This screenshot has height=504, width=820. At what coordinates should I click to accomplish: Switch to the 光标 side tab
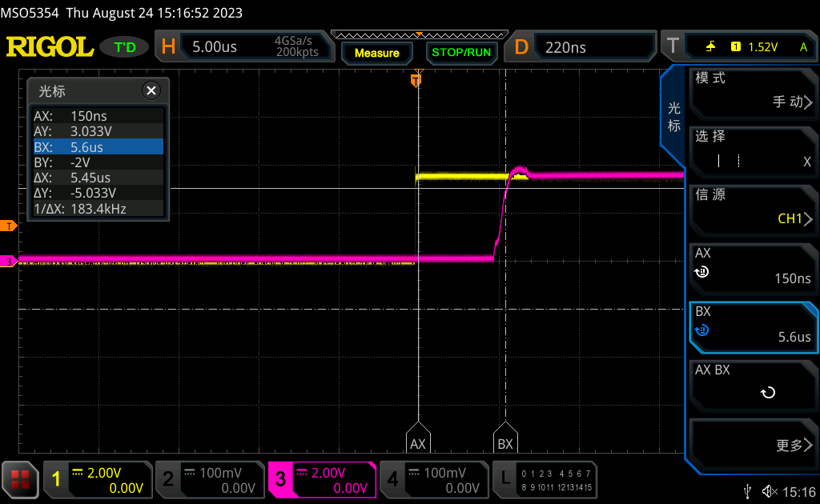[x=673, y=113]
